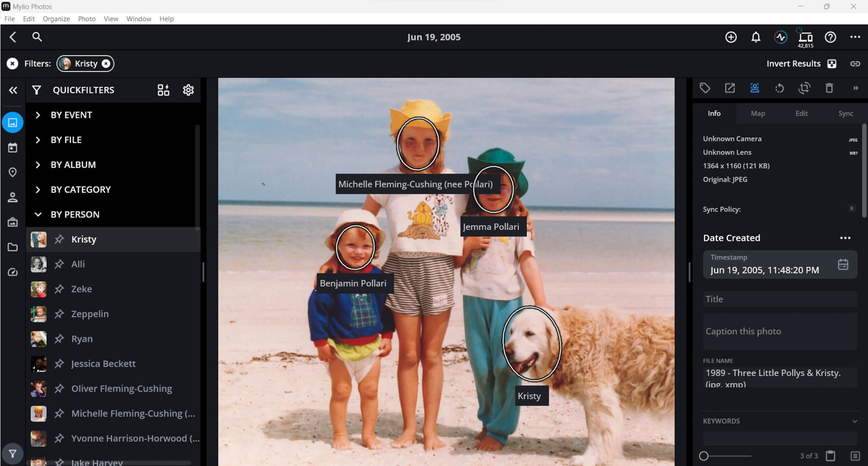
Task: Click the keyword tag icon
Action: click(705, 88)
